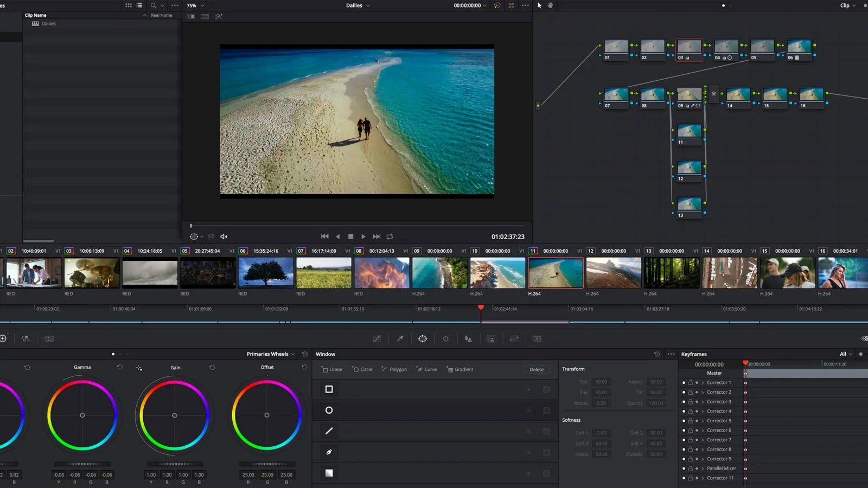Toggle loop playback icon in viewer
The image size is (868, 488).
390,237
